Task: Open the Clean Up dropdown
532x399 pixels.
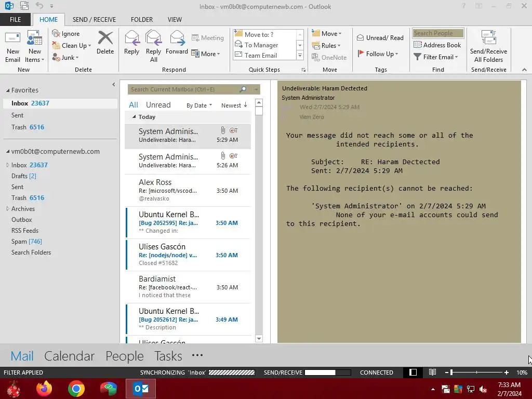Action: tap(71, 46)
